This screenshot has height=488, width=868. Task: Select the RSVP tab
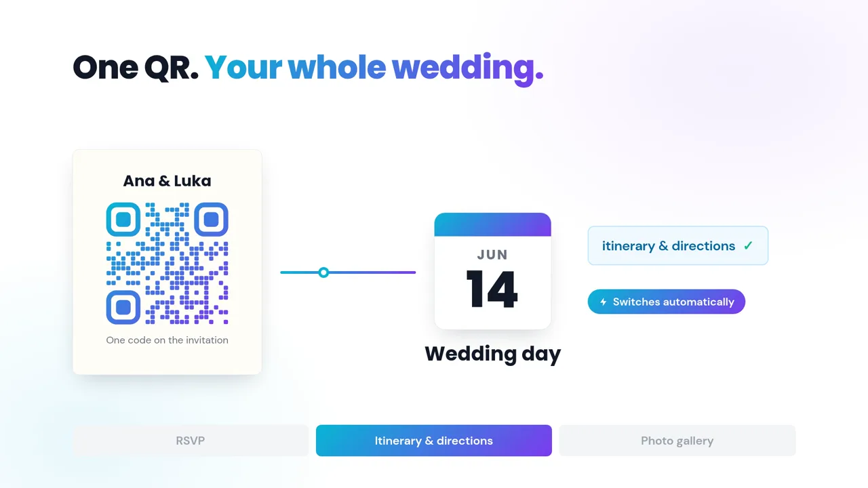(x=191, y=441)
